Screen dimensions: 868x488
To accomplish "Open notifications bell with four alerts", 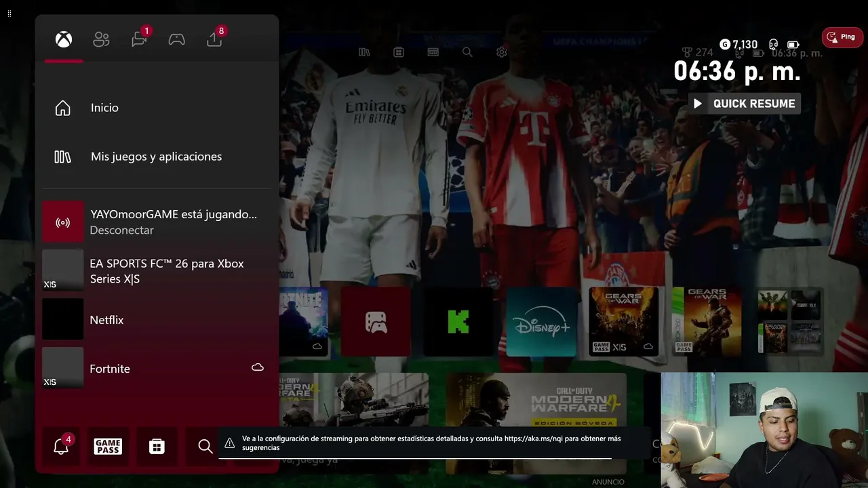I will point(62,445).
